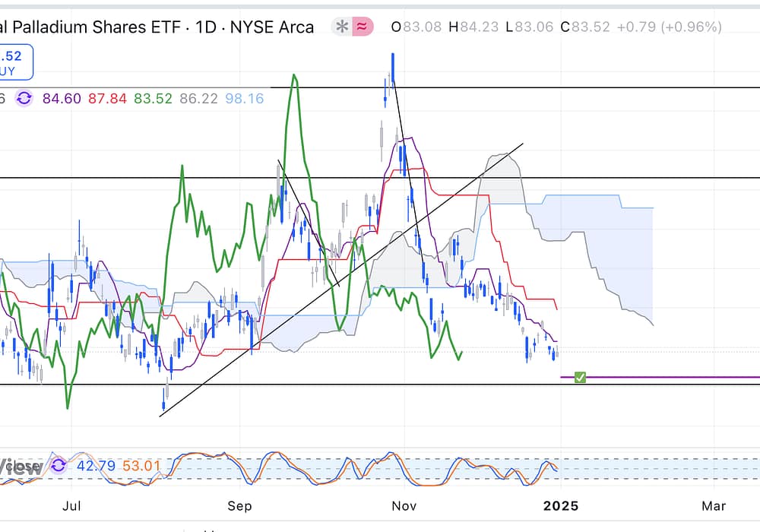Click the purple cycle icon beside Ichimoku values
This screenshot has height=532, width=760.
[x=24, y=99]
